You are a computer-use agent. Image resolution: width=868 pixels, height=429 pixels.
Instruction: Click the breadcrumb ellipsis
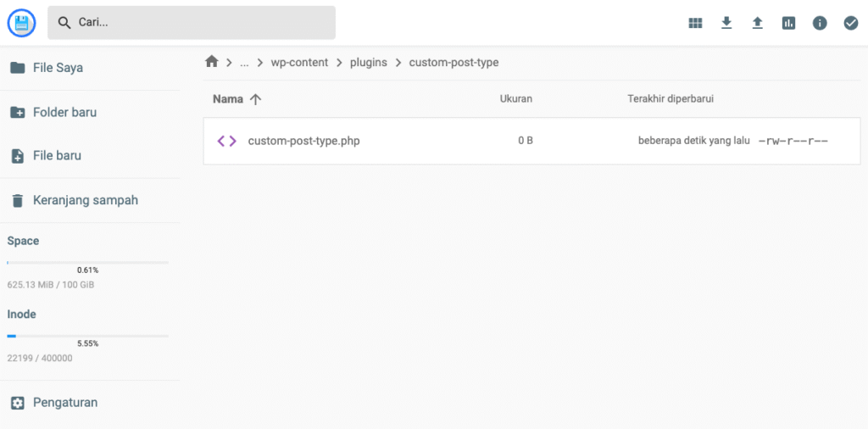point(244,63)
